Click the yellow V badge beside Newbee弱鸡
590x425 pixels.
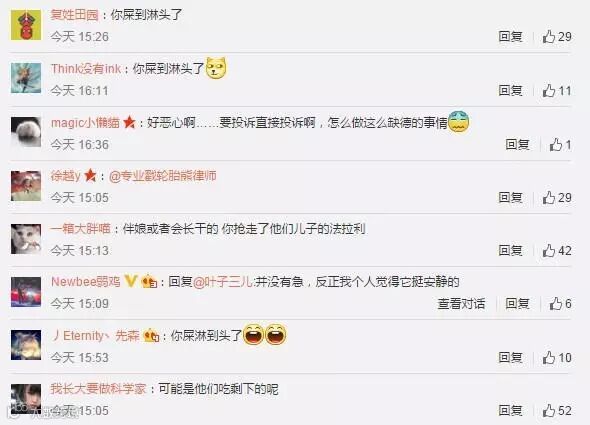[x=131, y=281]
